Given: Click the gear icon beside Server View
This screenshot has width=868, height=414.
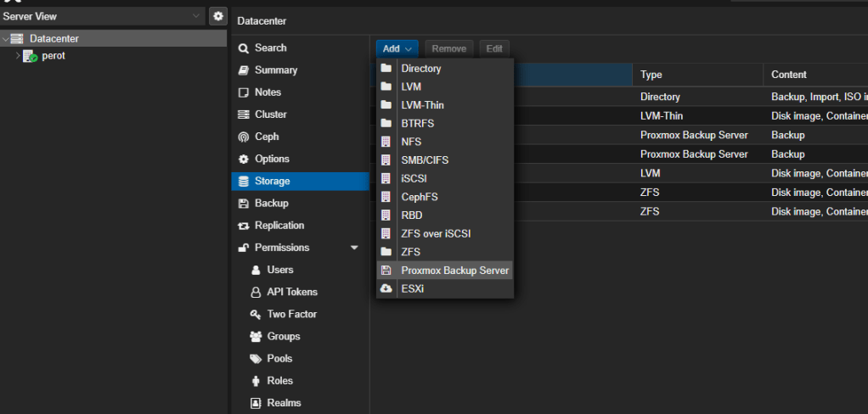Looking at the screenshot, I should point(218,16).
